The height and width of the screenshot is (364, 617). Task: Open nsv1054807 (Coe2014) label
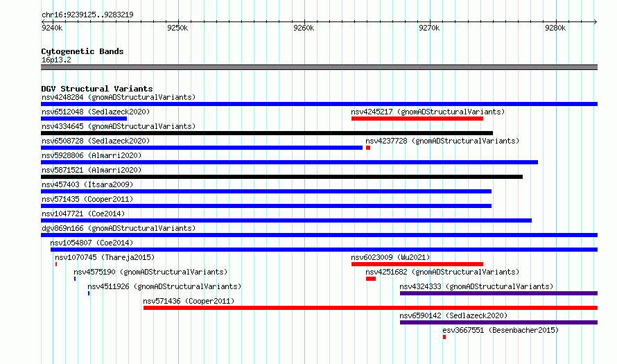(92, 243)
